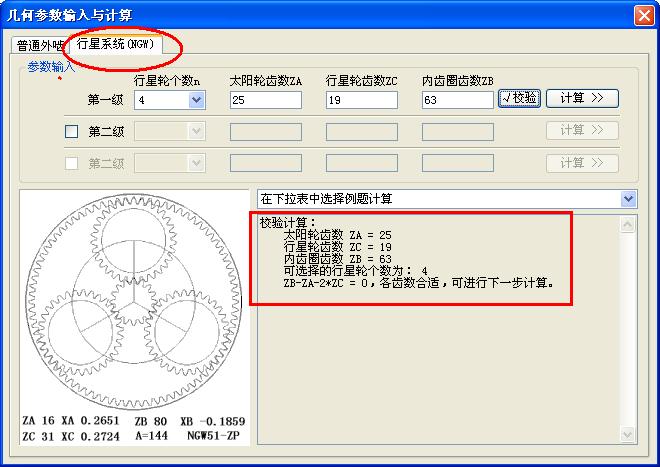The width and height of the screenshot is (660, 467).
Task: Click the results scrollbar down arrow
Action: click(627, 434)
